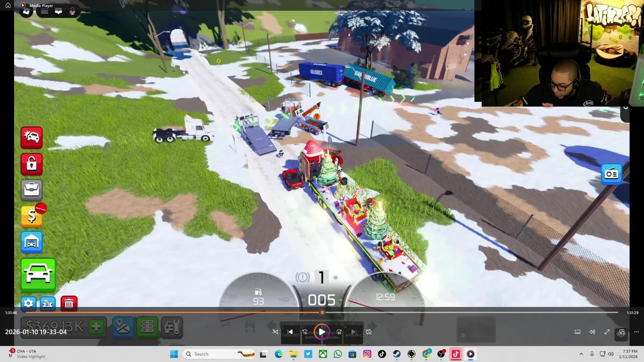Open the more options ellipsis menu

(636, 332)
